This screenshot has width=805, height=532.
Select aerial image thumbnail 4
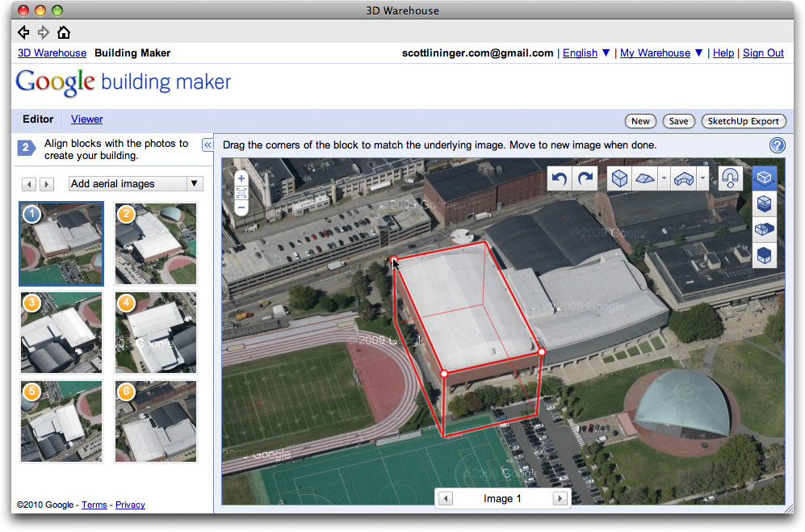tap(156, 333)
